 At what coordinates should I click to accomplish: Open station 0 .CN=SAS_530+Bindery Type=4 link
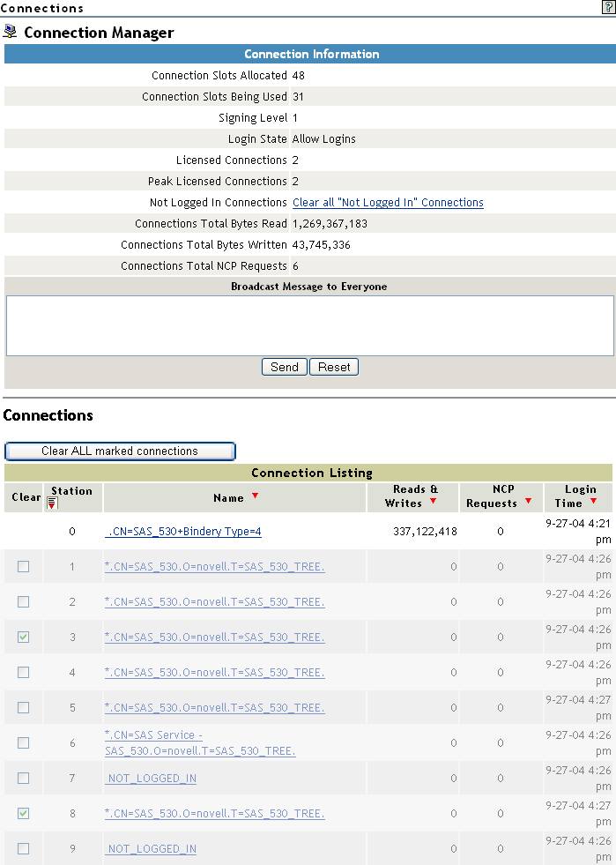point(183,531)
